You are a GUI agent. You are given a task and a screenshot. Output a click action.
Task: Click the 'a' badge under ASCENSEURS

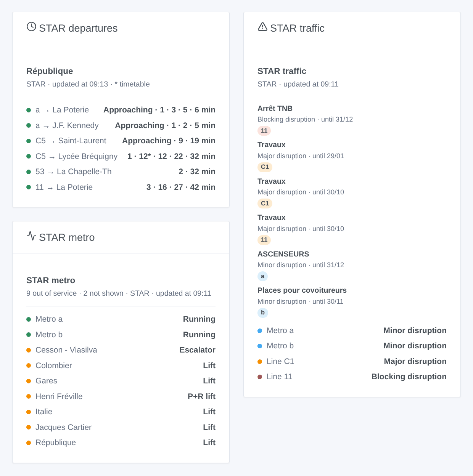click(x=262, y=276)
